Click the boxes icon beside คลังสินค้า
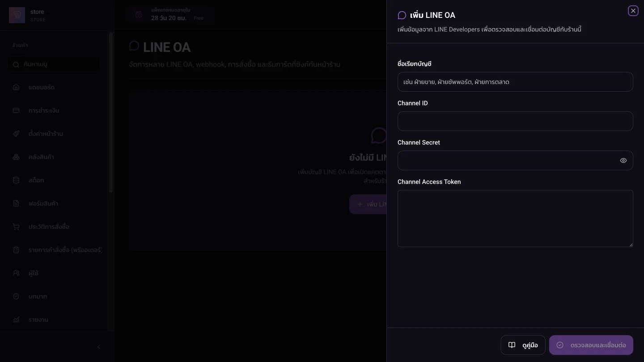The image size is (644, 362). pyautogui.click(x=16, y=157)
